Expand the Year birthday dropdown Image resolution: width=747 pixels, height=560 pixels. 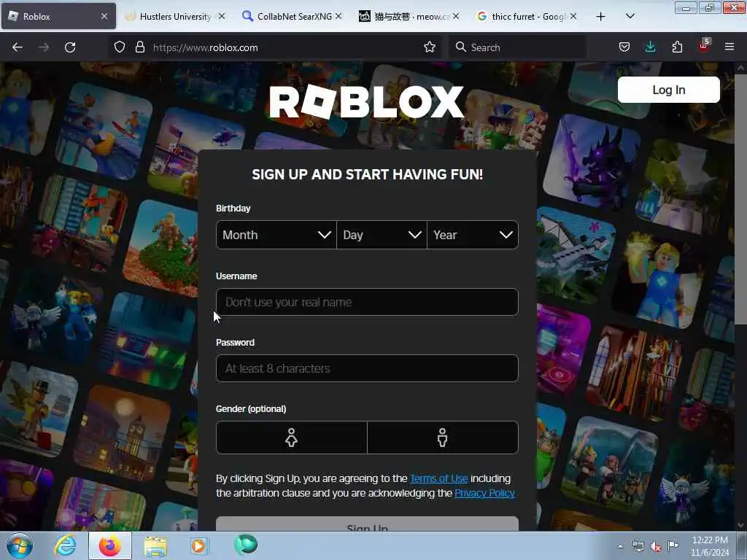click(x=473, y=235)
